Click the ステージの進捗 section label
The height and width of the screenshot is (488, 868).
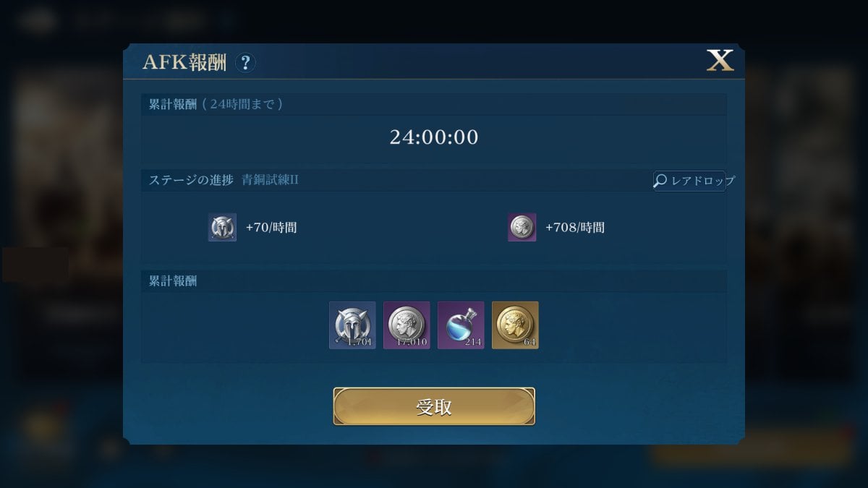(191, 180)
